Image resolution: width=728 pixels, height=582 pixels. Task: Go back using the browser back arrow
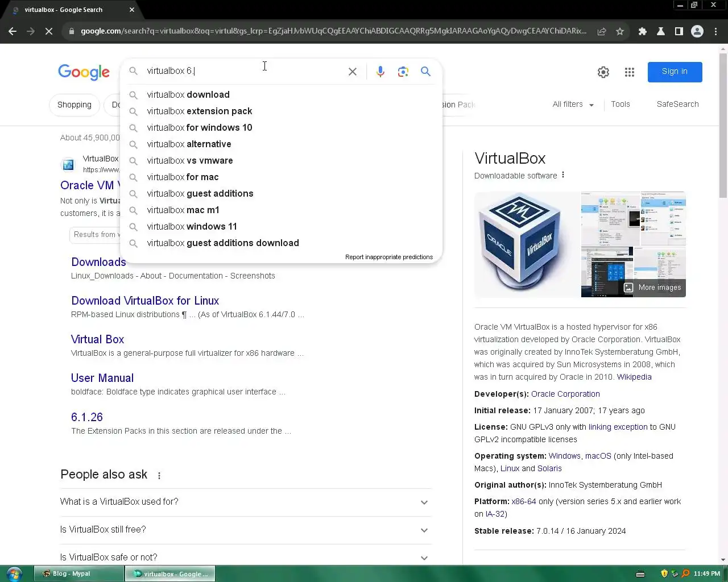(13, 31)
